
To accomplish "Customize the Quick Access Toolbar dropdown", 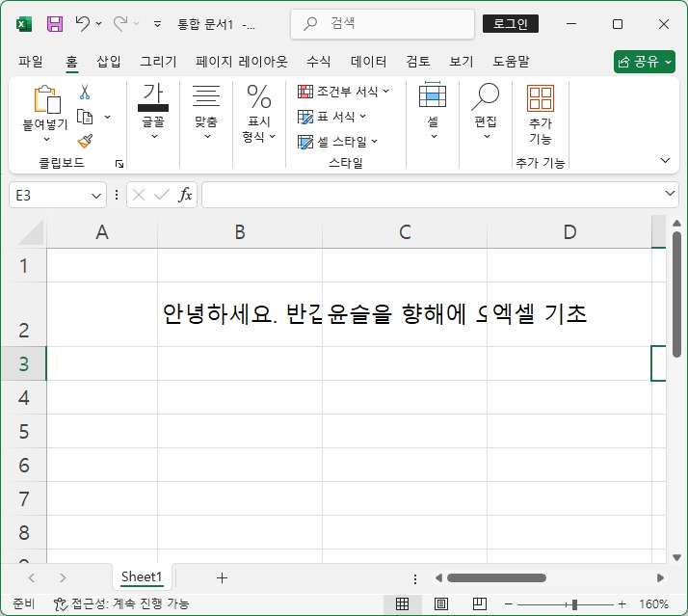I will tap(157, 24).
